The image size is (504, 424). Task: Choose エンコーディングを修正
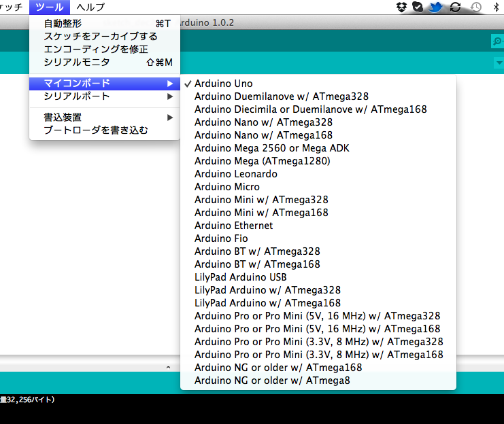pyautogui.click(x=105, y=49)
